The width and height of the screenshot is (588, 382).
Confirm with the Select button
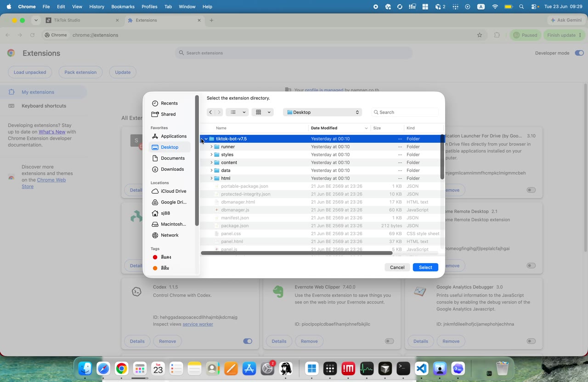(x=425, y=267)
